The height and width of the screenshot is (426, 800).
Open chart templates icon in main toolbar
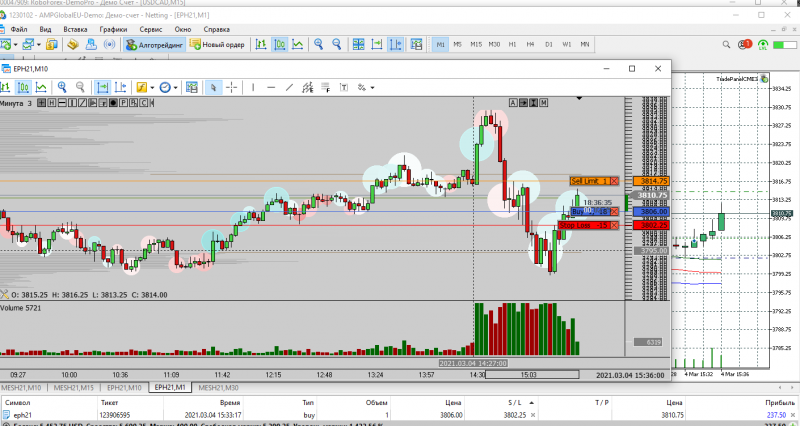tap(416, 44)
